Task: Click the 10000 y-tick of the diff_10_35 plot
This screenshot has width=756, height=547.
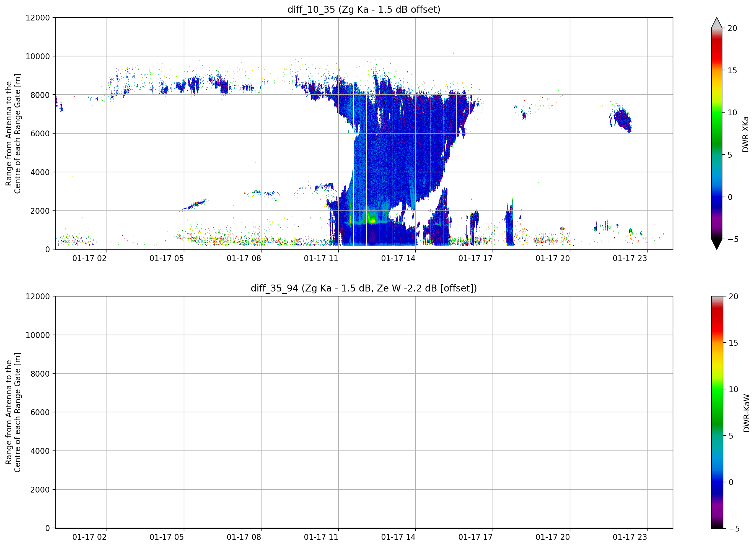Action: click(38, 56)
